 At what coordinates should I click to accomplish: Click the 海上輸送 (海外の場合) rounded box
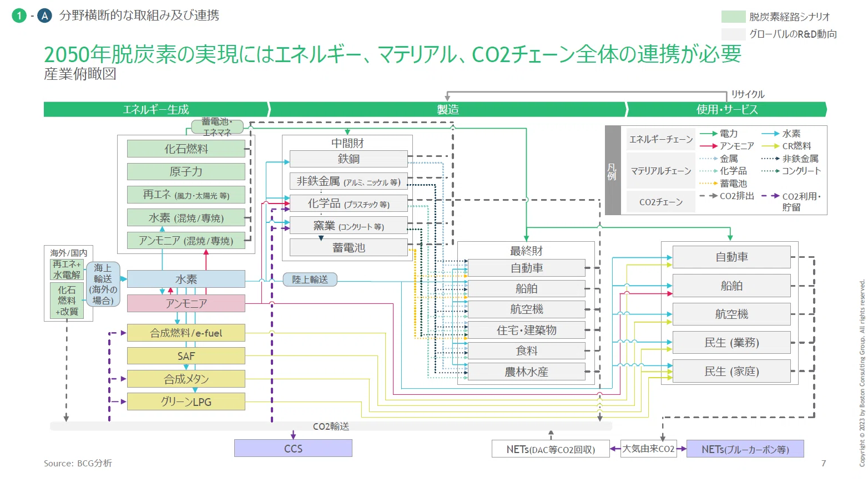[103, 284]
